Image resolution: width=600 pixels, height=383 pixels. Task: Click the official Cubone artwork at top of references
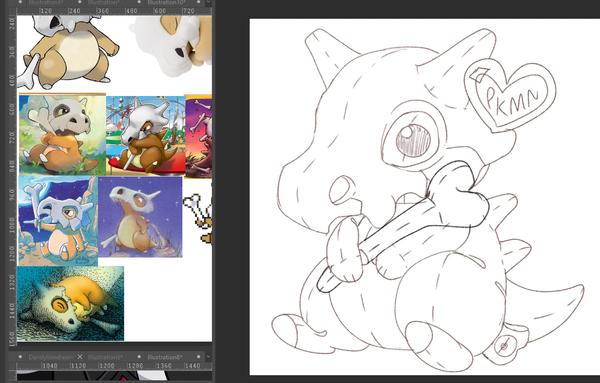click(x=69, y=52)
